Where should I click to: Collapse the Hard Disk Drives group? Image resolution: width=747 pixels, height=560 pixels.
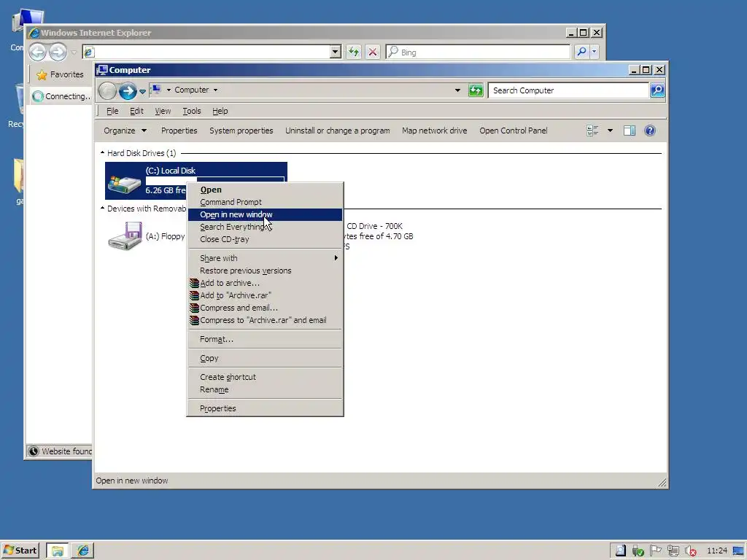pyautogui.click(x=102, y=153)
